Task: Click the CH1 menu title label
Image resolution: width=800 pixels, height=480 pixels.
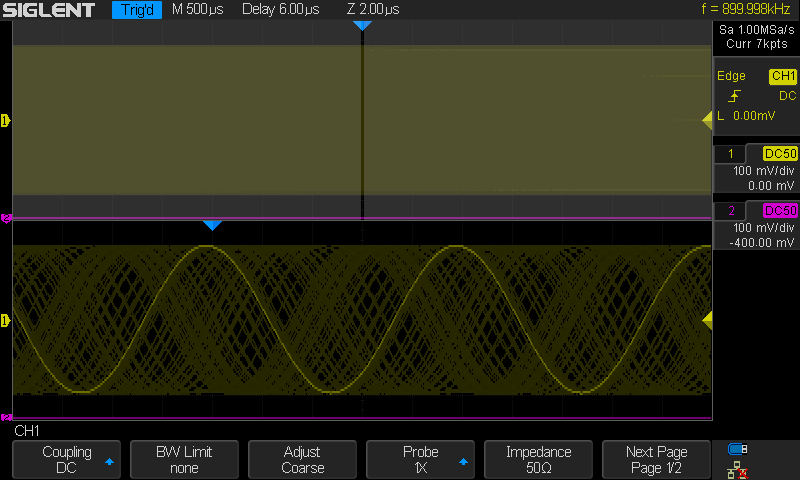Action: [x=27, y=430]
